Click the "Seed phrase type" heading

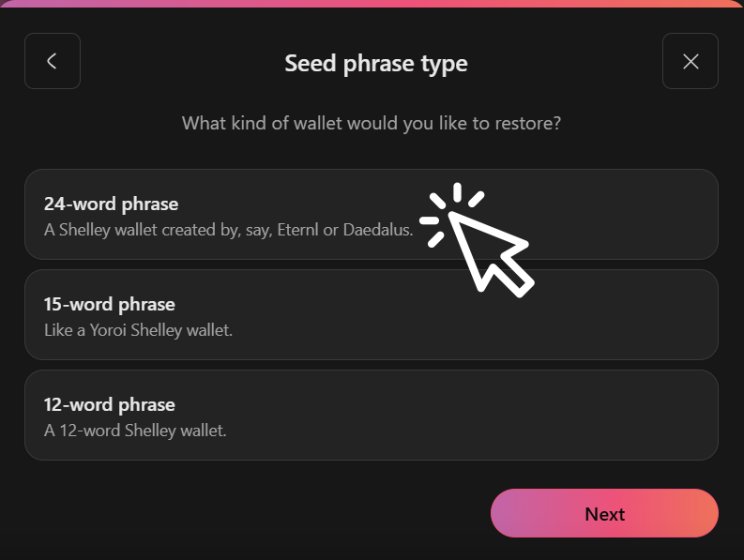(375, 64)
